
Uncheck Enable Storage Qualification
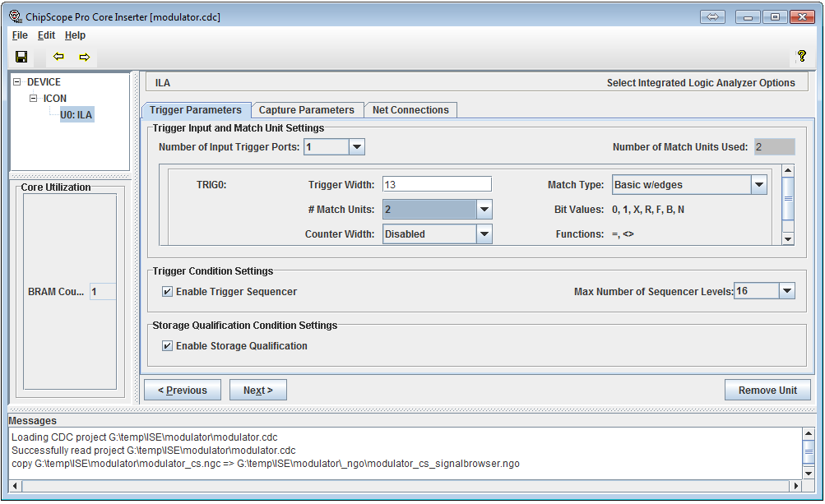pos(168,346)
